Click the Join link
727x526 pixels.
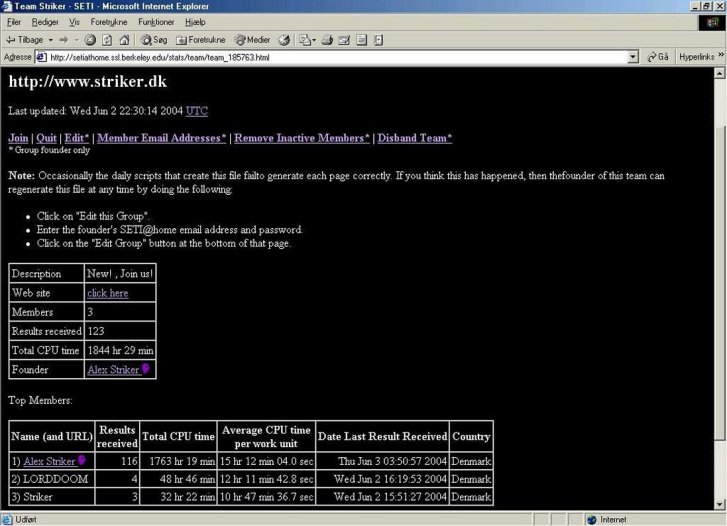[x=18, y=138]
